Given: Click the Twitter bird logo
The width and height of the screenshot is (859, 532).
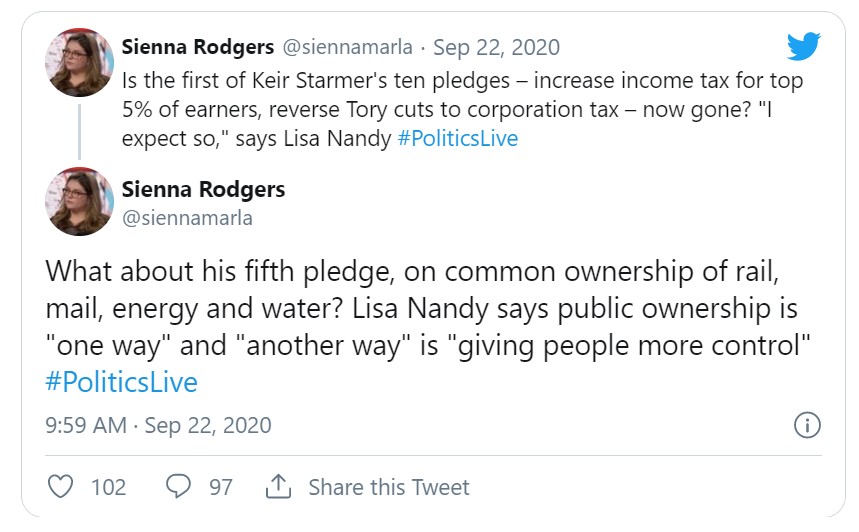Looking at the screenshot, I should (x=803, y=47).
